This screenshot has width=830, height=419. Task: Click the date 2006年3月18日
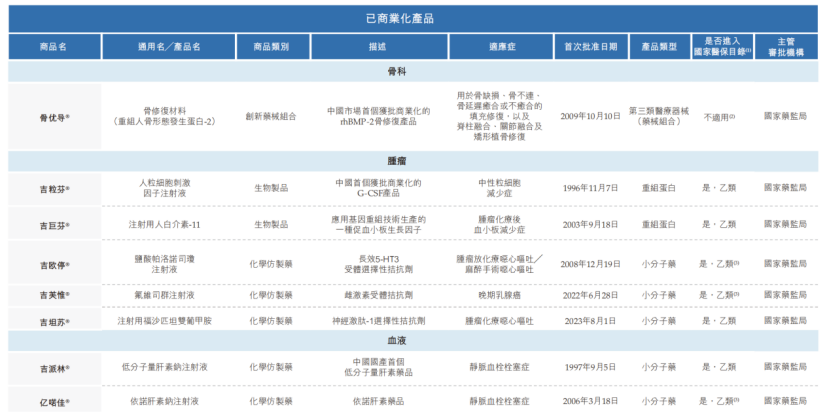tap(590, 401)
